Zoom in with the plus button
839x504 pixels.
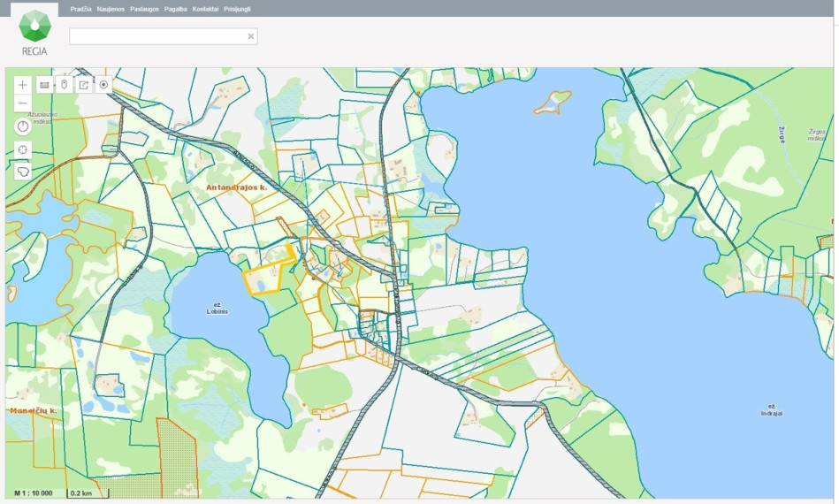tap(22, 85)
